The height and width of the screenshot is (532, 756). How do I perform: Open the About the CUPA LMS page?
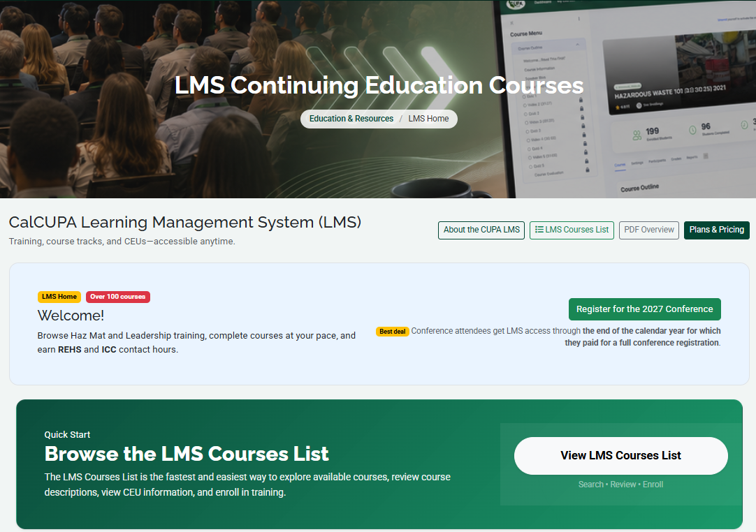pos(481,230)
